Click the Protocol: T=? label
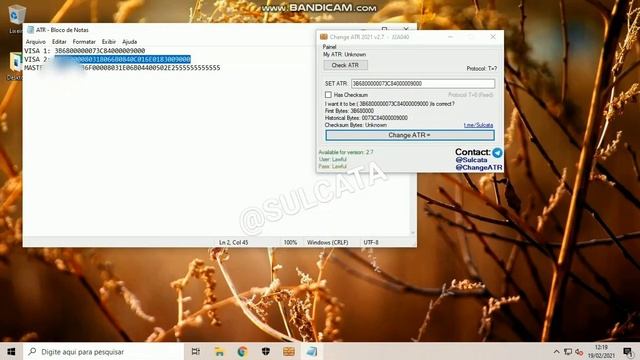This screenshot has height=360, width=640. pos(482,69)
